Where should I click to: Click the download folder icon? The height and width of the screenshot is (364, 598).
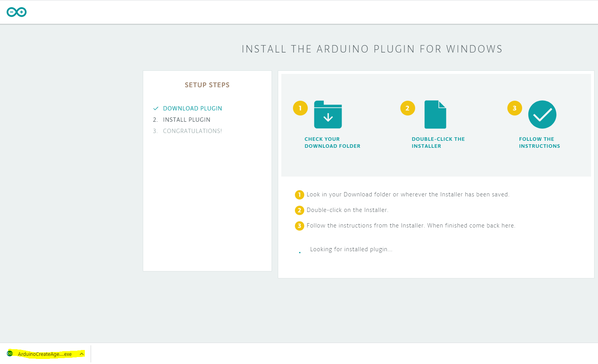[328, 114]
